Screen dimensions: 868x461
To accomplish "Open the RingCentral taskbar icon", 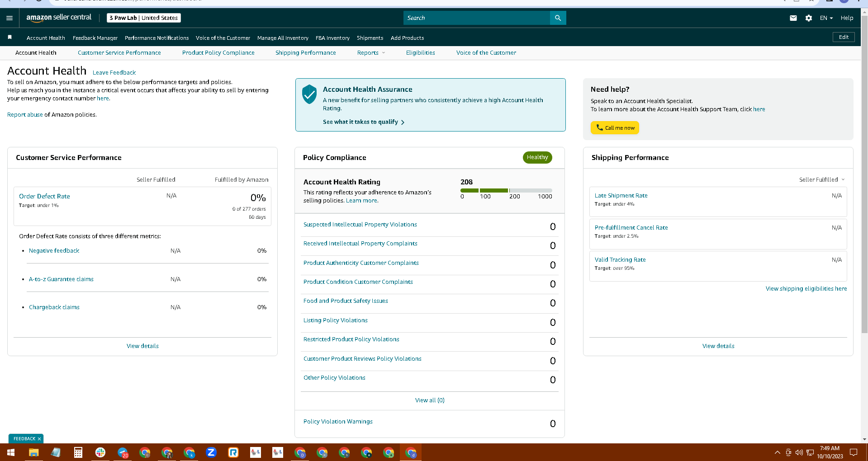I will pyautogui.click(x=233, y=452).
